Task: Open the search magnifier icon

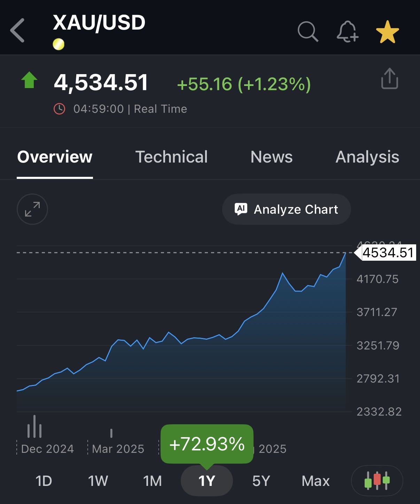Action: click(308, 32)
